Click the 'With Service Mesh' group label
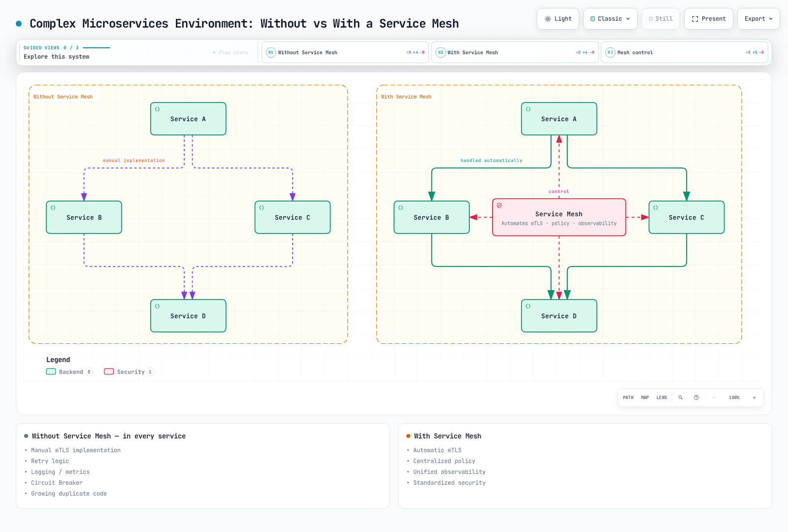 pos(406,97)
